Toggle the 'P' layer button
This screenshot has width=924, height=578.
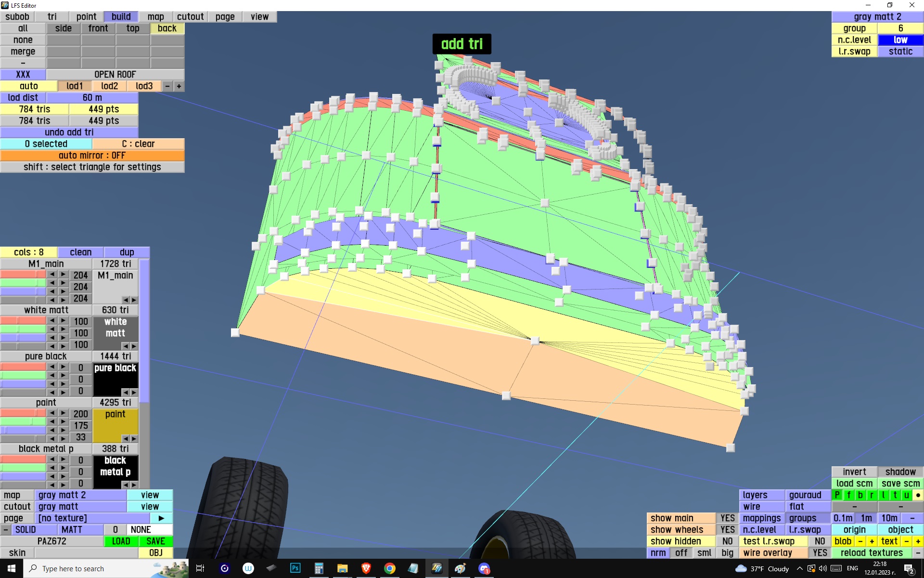tap(837, 495)
